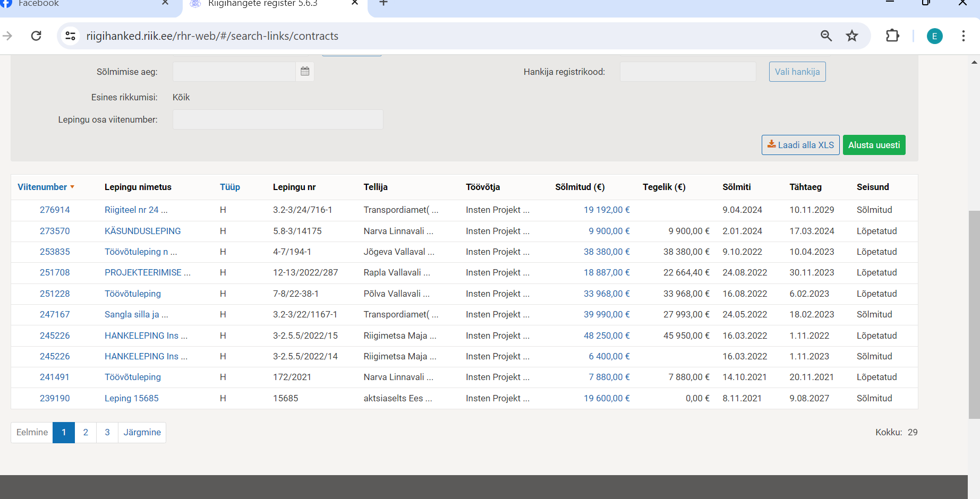Open contract Sangla silla ja ...
The image size is (980, 499).
[137, 314]
